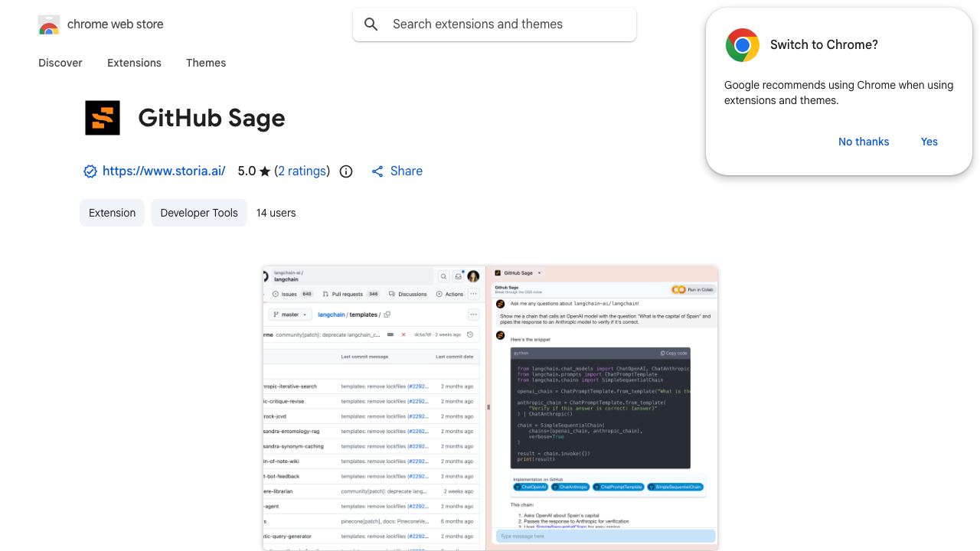Open the https://www.storia.ai/ publisher link
980x551 pixels.
pos(164,171)
